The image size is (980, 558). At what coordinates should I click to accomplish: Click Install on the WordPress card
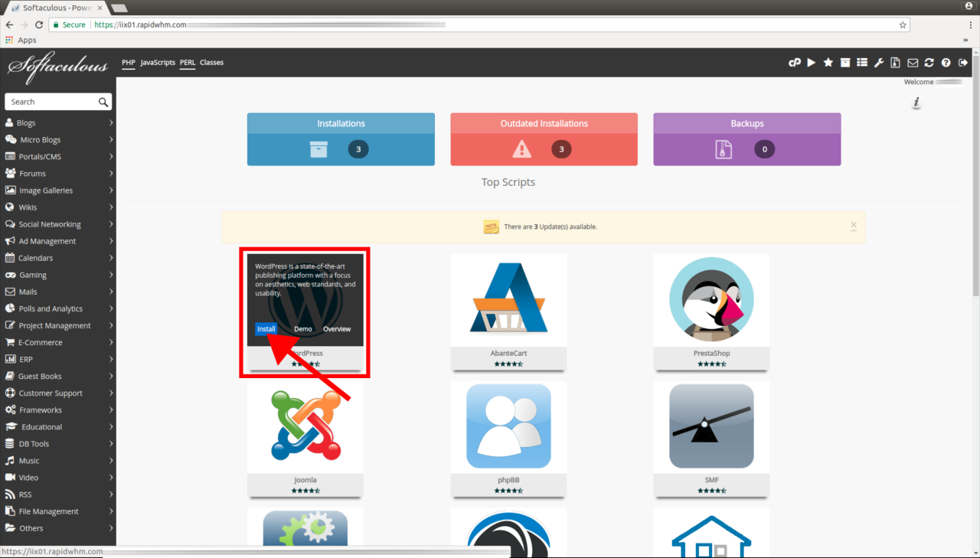[x=266, y=328]
